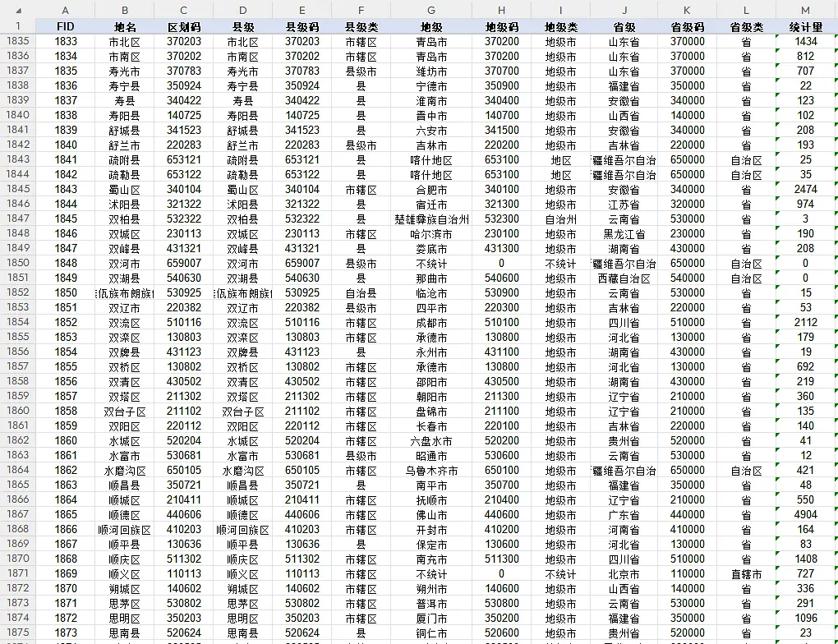Select FID cell 1850

65,293
